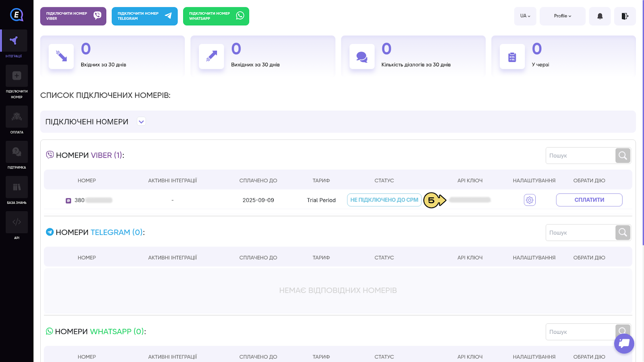
Task: Open the live chat widget bubble
Action: click(x=624, y=343)
